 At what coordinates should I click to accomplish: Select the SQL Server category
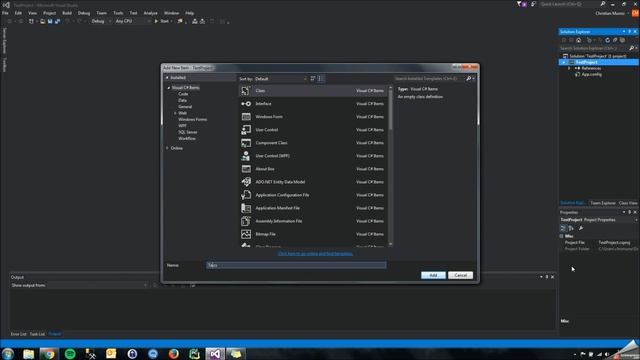click(188, 132)
